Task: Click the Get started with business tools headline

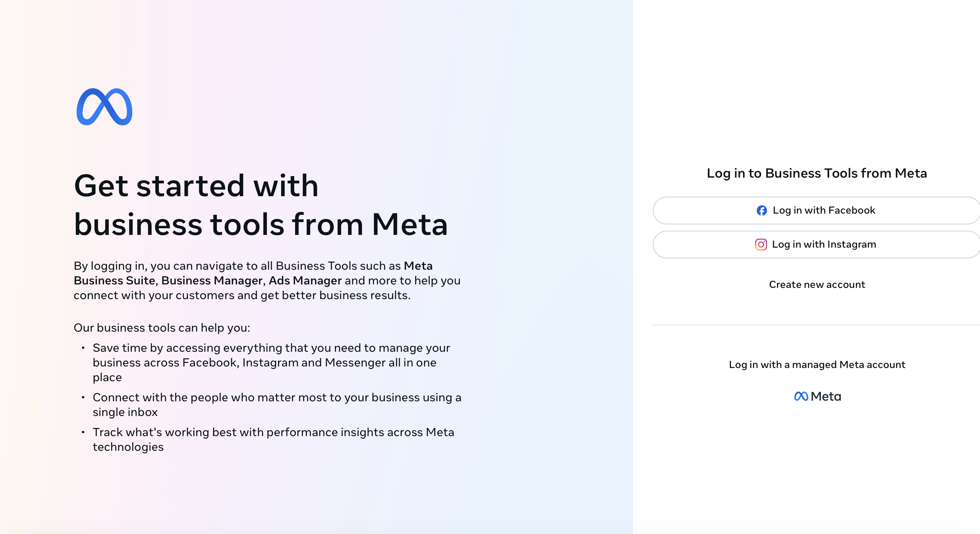Action: pos(260,205)
